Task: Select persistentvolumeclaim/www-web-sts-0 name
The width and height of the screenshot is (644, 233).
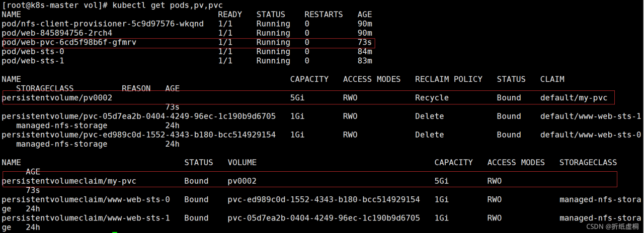Action: 86,199
